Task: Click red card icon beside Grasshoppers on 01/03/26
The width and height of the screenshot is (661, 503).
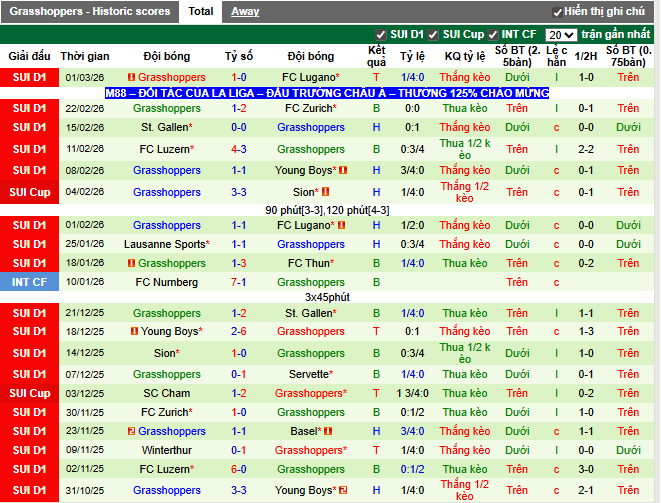Action: tap(131, 78)
